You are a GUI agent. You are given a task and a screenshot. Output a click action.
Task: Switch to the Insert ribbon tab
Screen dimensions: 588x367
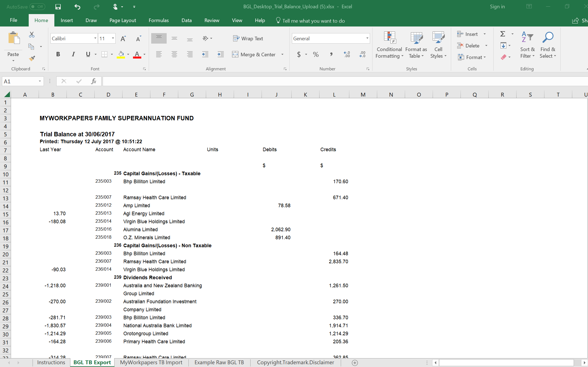pos(67,20)
